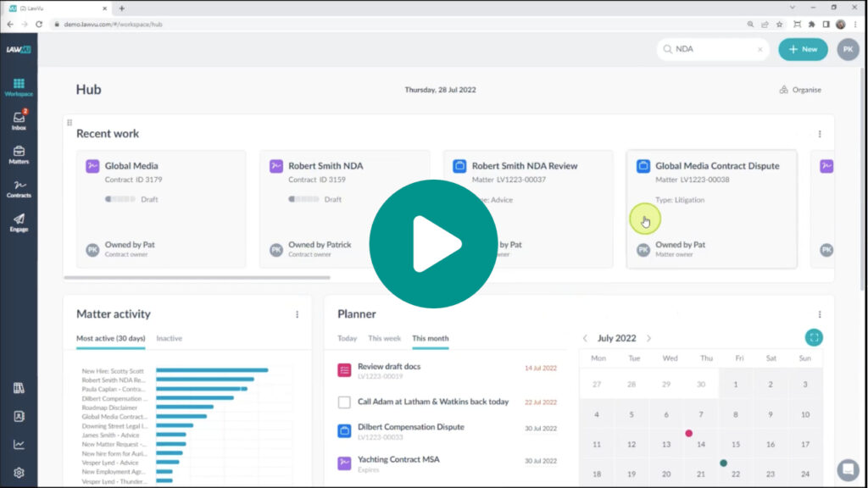Open the chat support bubble icon
This screenshot has height=488, width=868.
[848, 469]
